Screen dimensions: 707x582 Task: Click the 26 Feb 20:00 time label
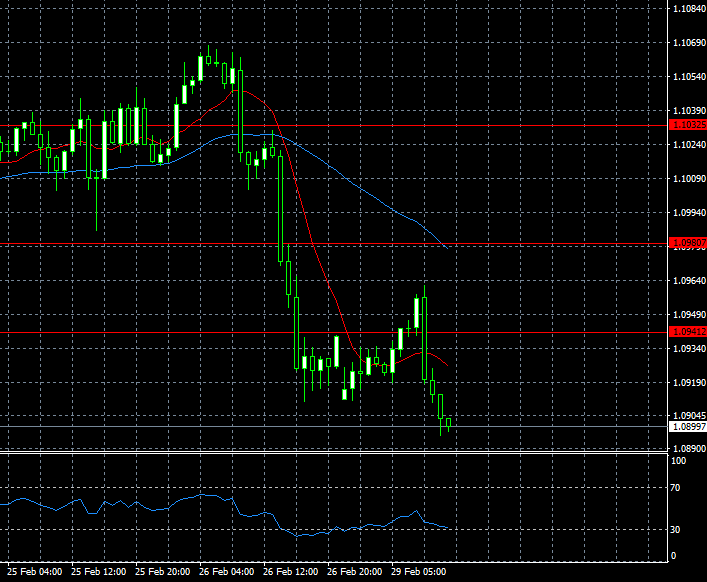point(355,572)
